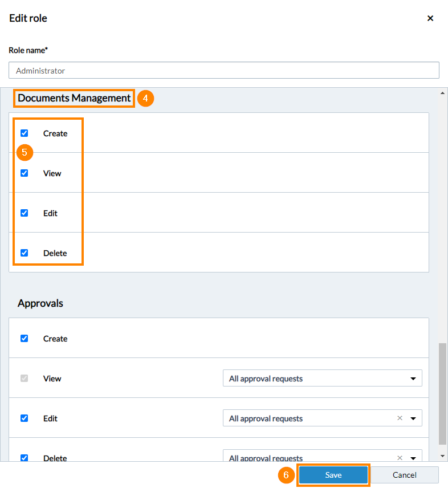448x488 pixels.
Task: Toggle the Approvals Create checkbox
Action: click(x=25, y=338)
